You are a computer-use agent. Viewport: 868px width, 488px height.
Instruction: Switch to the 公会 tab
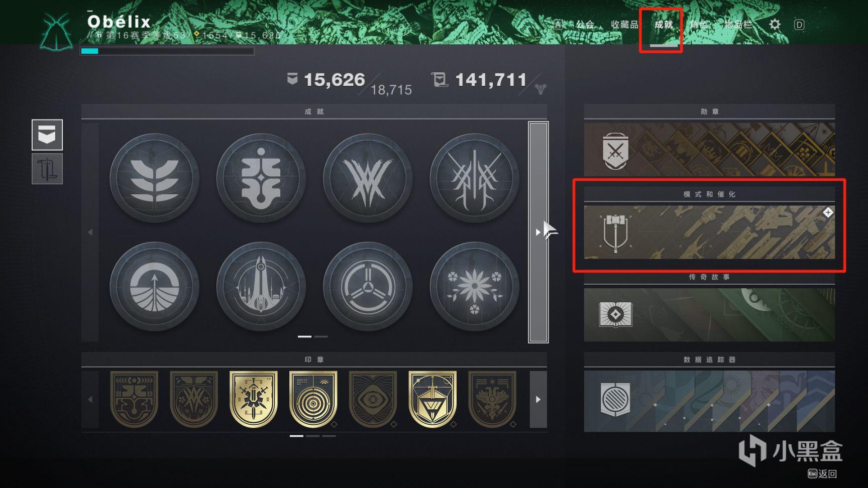click(x=585, y=25)
